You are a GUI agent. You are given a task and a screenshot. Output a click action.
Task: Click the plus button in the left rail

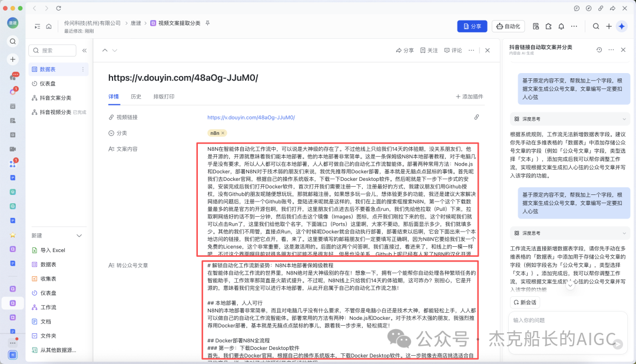(x=12, y=59)
